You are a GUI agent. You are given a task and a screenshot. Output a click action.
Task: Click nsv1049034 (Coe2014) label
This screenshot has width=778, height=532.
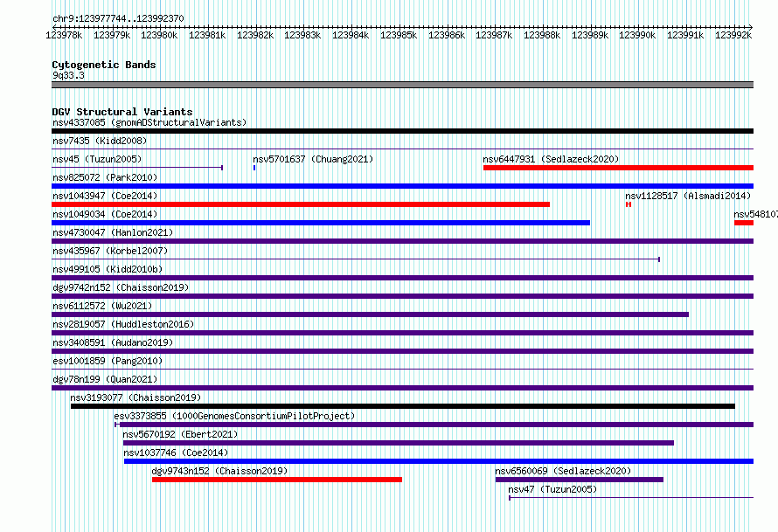coord(105,214)
